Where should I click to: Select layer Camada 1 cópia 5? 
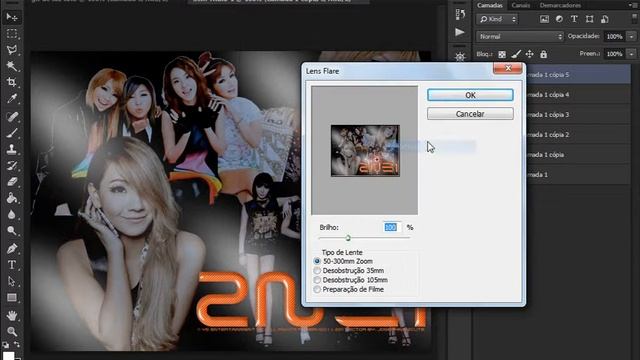click(x=578, y=75)
